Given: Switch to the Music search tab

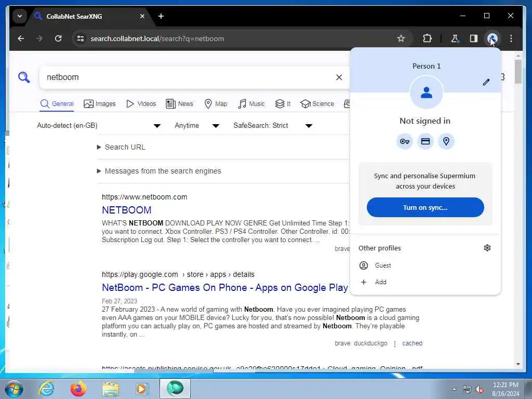Looking at the screenshot, I should click(x=251, y=104).
